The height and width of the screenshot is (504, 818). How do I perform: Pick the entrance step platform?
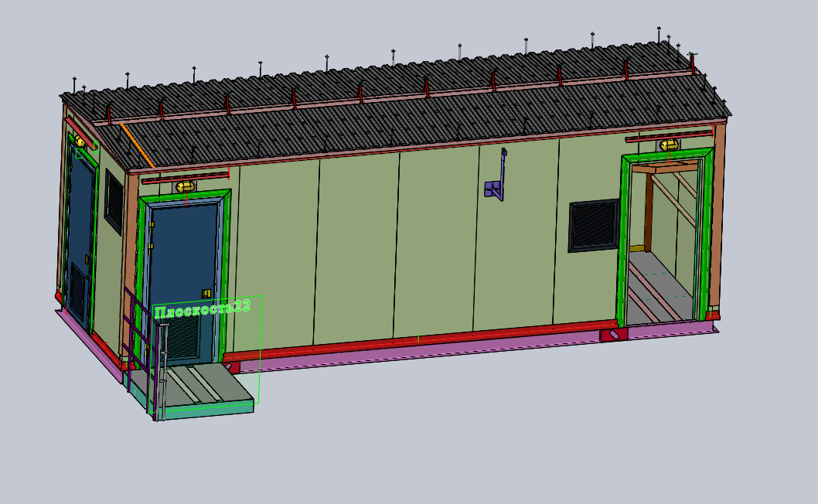pyautogui.click(x=198, y=389)
